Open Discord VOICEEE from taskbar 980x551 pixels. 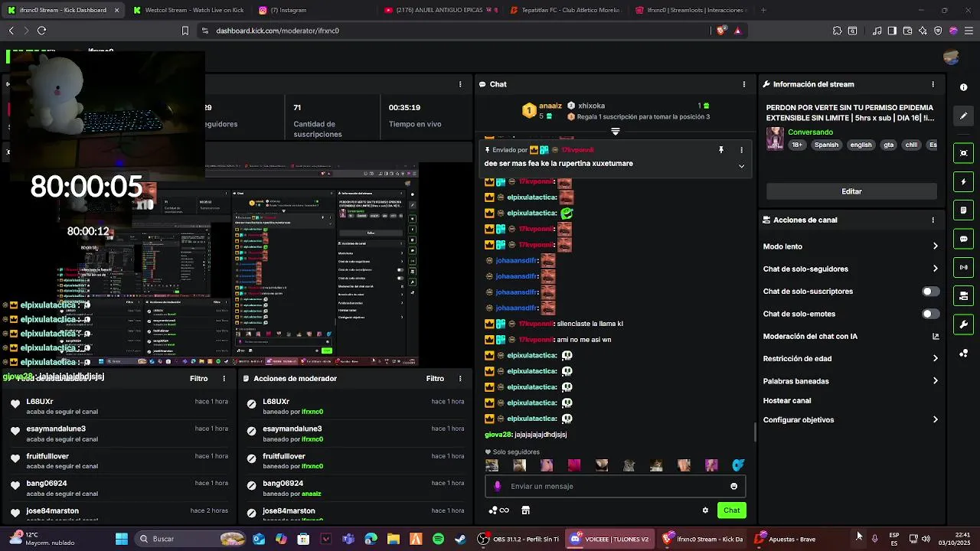click(x=609, y=539)
